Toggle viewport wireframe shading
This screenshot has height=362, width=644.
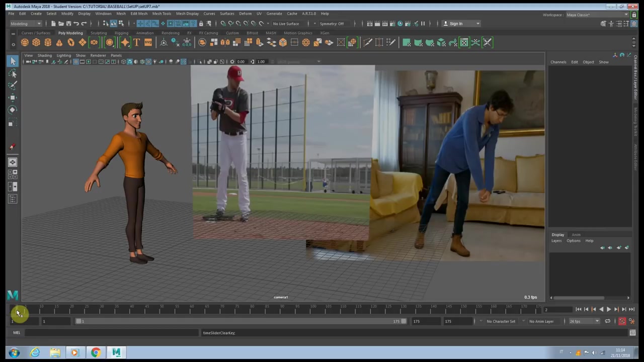point(123,62)
